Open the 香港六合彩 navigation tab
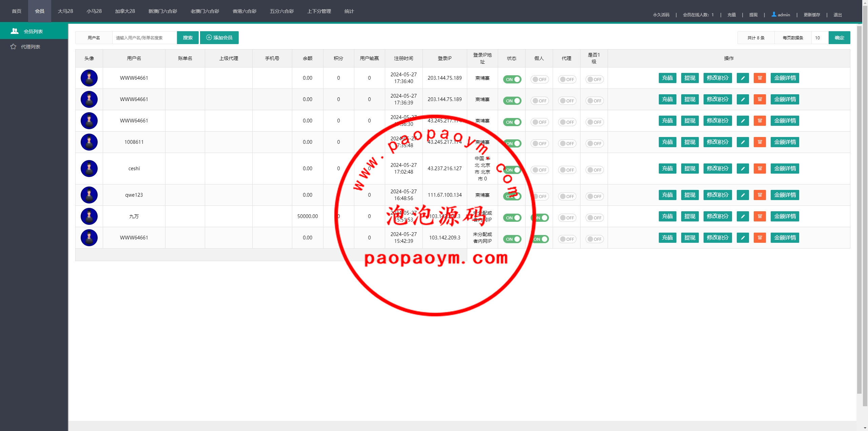Screen dimensions: 868x431 [244, 11]
